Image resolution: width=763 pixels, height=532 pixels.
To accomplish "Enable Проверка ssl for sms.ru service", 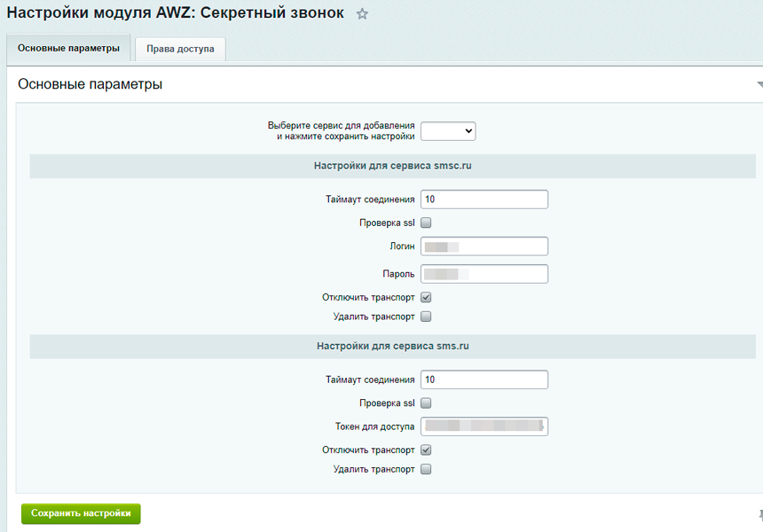I will pyautogui.click(x=426, y=403).
